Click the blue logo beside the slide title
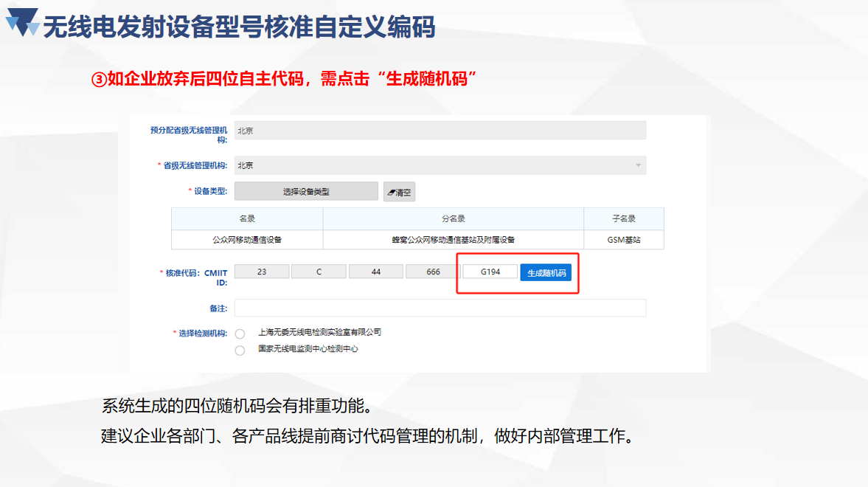Viewport: 868px width, 487px height. pyautogui.click(x=22, y=22)
